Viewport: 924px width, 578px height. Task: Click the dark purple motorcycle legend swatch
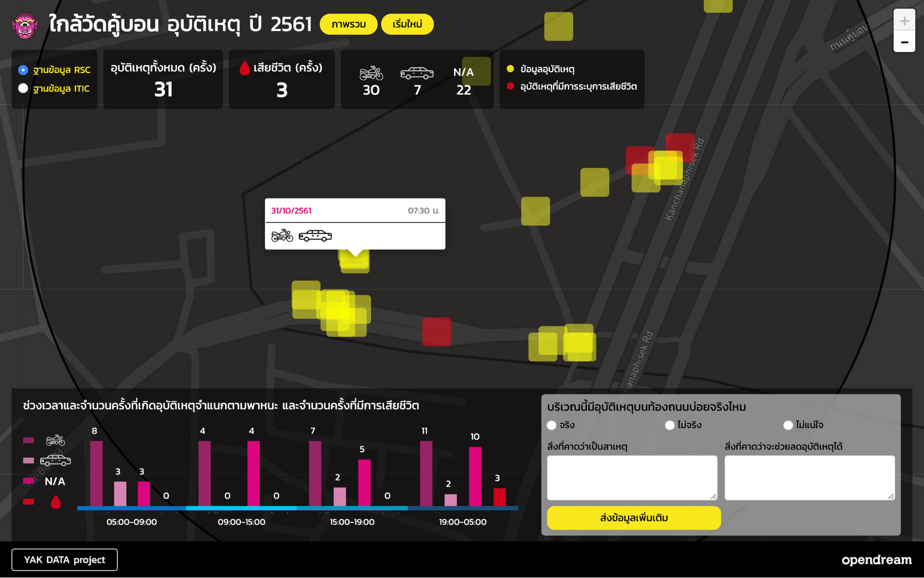coord(28,440)
